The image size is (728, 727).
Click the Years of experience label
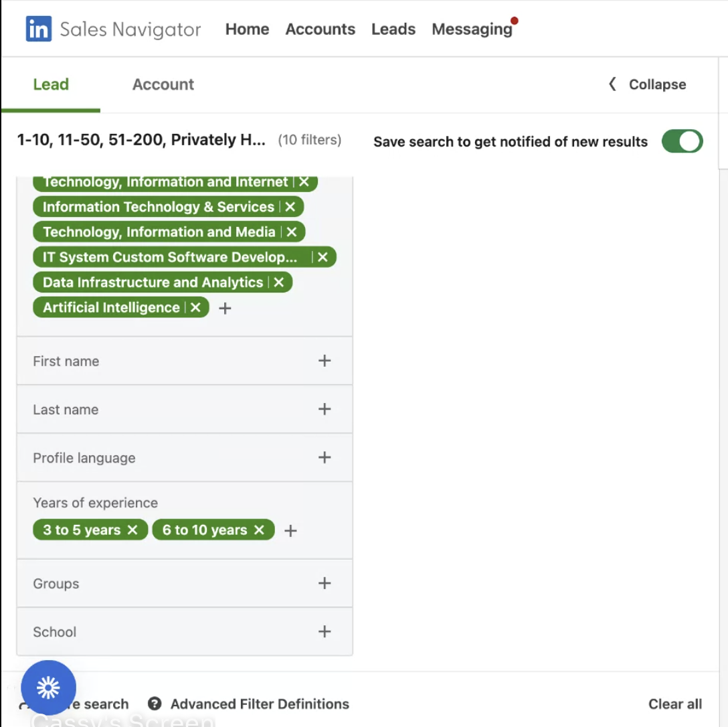(95, 503)
